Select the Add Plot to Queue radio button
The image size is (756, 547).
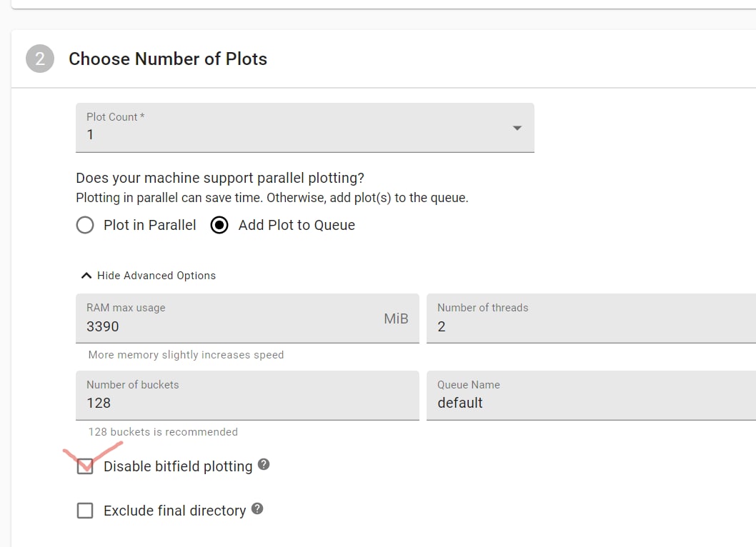point(219,225)
